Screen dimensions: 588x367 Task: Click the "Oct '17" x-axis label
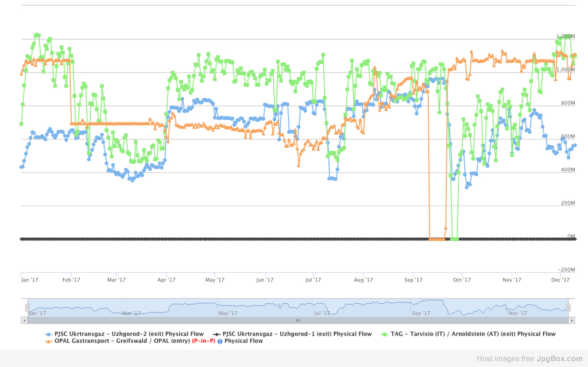point(462,280)
